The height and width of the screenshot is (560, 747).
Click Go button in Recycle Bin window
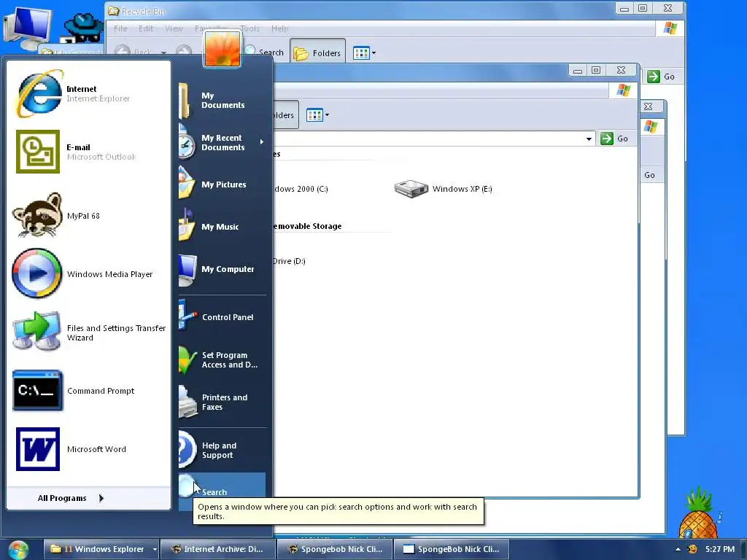[661, 76]
